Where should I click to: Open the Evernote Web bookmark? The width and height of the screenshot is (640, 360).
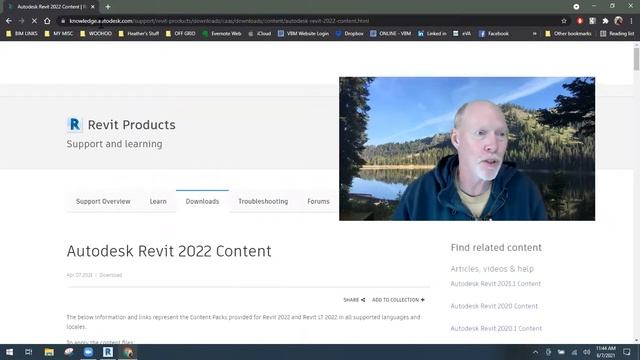(x=222, y=33)
